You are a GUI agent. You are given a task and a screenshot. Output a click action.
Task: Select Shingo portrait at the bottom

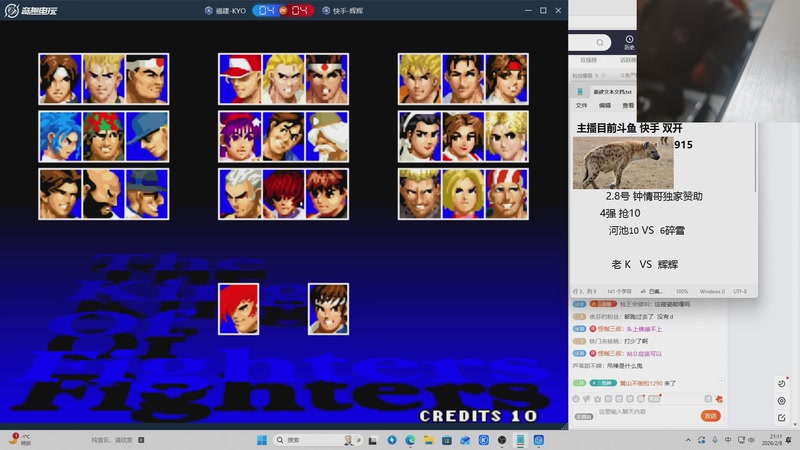coord(329,309)
